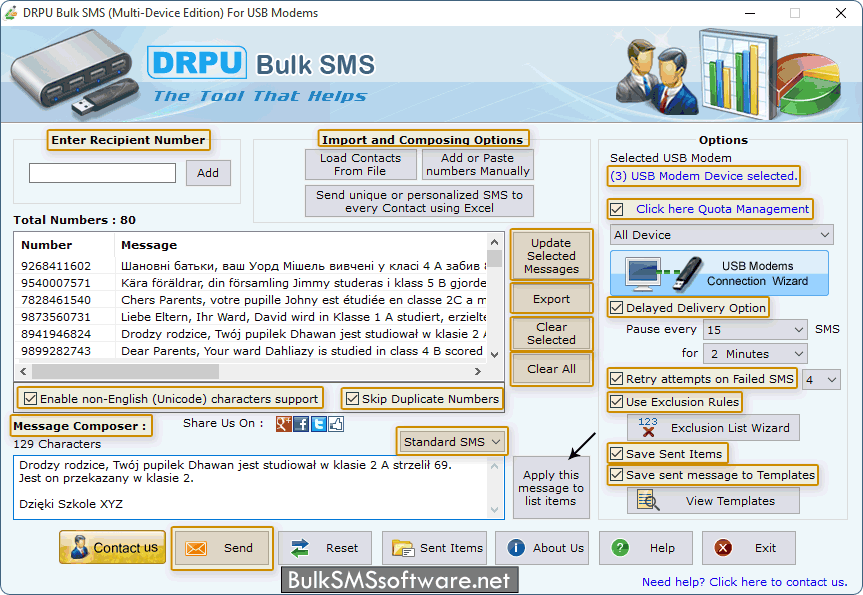The image size is (863, 595).
Task: Open the retry attempts count dropdown
Action: click(821, 379)
